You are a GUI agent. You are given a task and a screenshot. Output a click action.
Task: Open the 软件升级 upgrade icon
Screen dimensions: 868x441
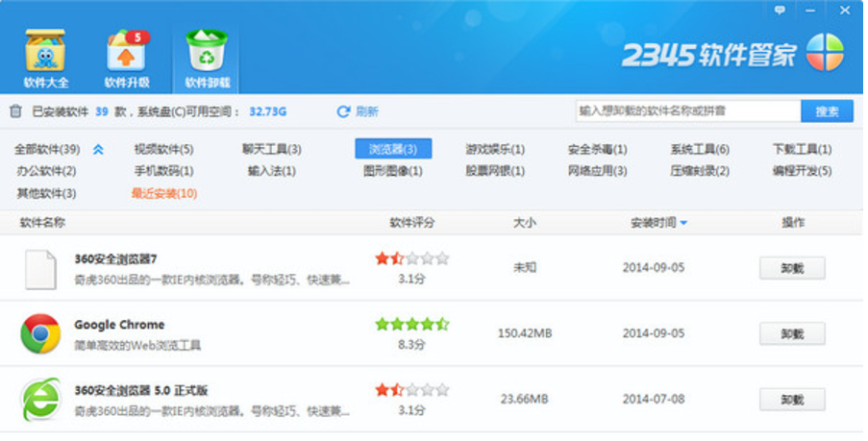click(127, 50)
